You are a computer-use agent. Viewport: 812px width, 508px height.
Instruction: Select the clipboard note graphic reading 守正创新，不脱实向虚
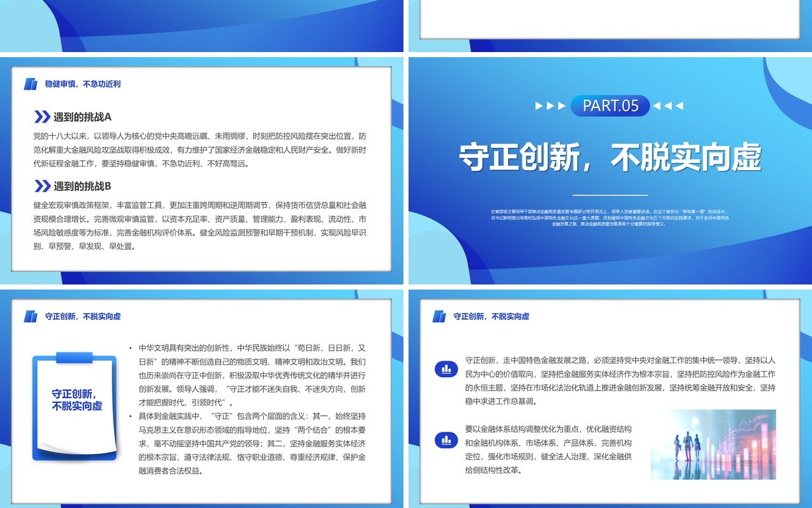tap(75, 406)
